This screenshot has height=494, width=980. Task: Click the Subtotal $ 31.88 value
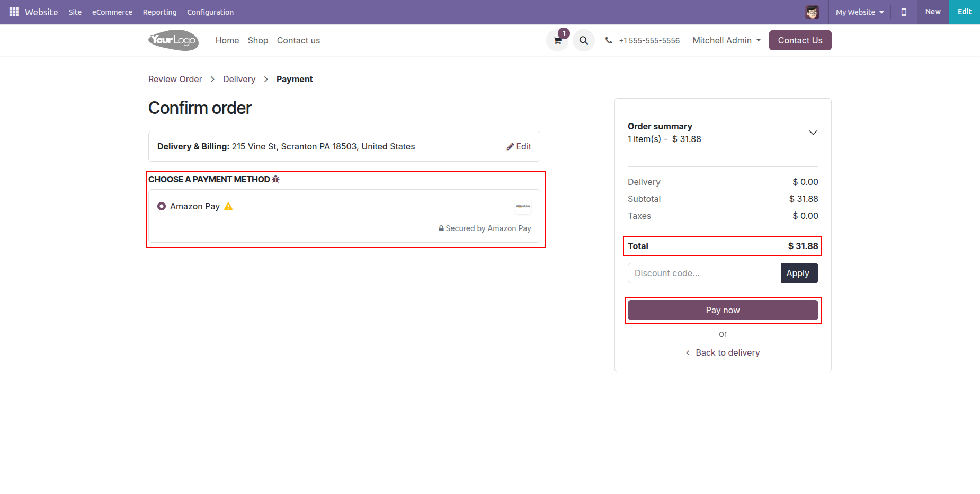click(x=804, y=199)
